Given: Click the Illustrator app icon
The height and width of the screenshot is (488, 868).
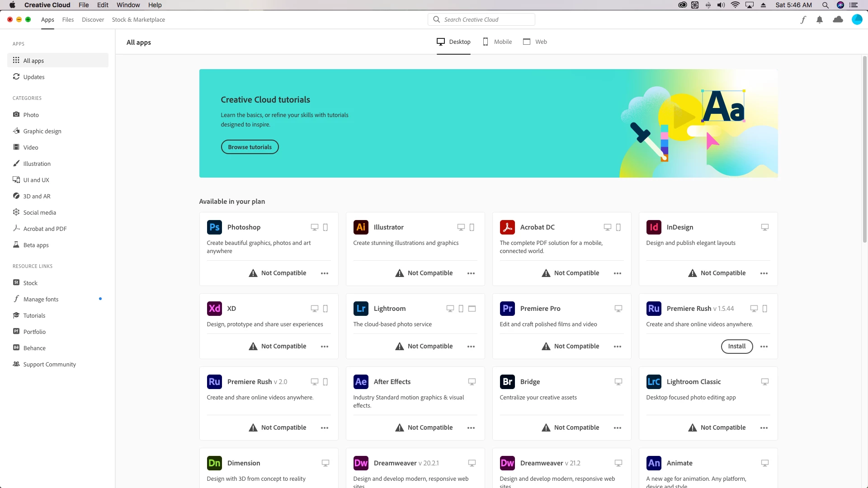Looking at the screenshot, I should (361, 227).
